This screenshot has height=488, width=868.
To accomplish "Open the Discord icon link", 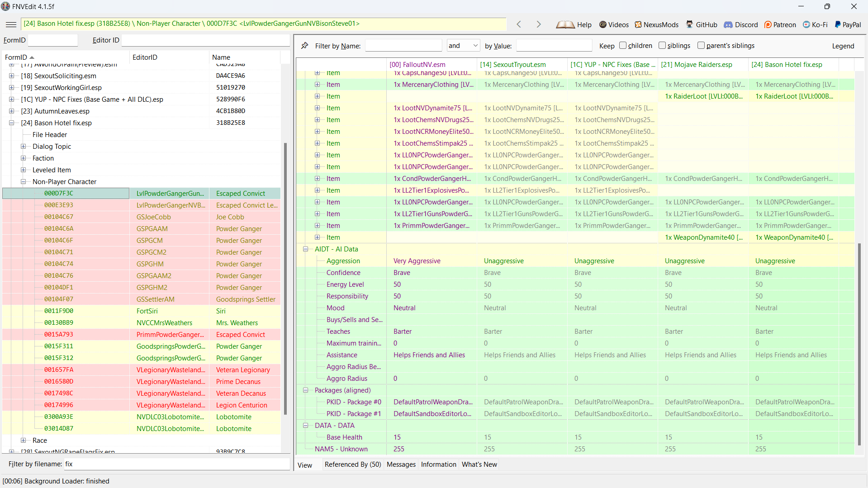I will 728,24.
